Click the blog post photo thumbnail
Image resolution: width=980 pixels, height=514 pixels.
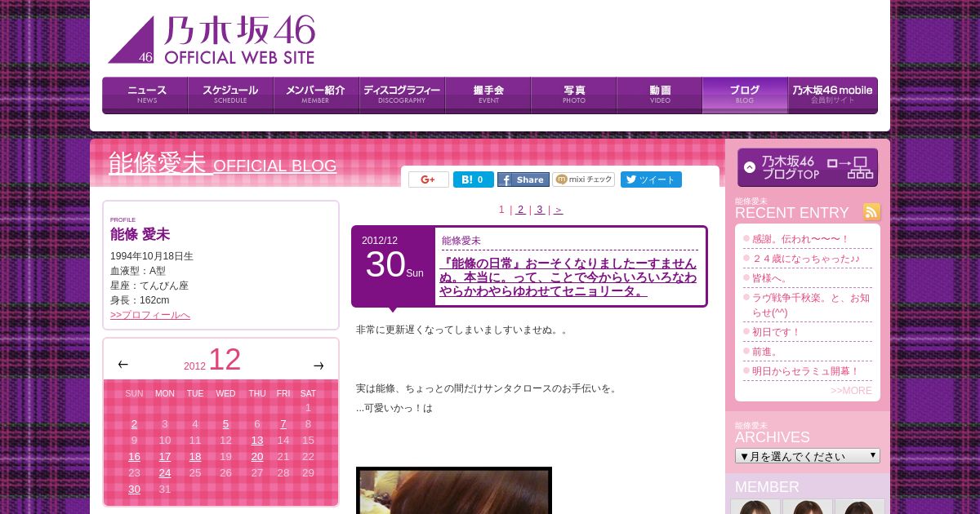pos(454,490)
